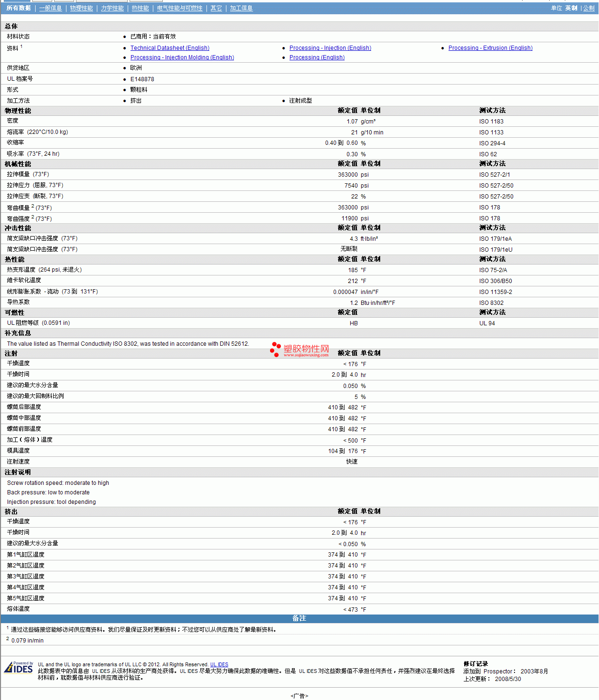Screen dimensions: 599x700
Task: Switch to the 其它 tab
Action: tap(216, 8)
